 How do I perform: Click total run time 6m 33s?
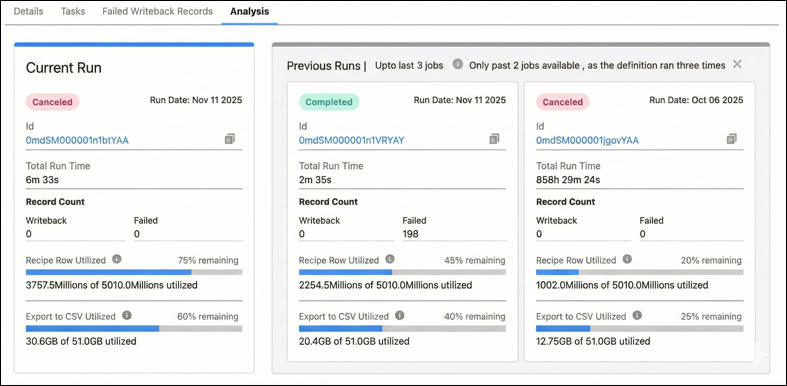click(x=43, y=180)
